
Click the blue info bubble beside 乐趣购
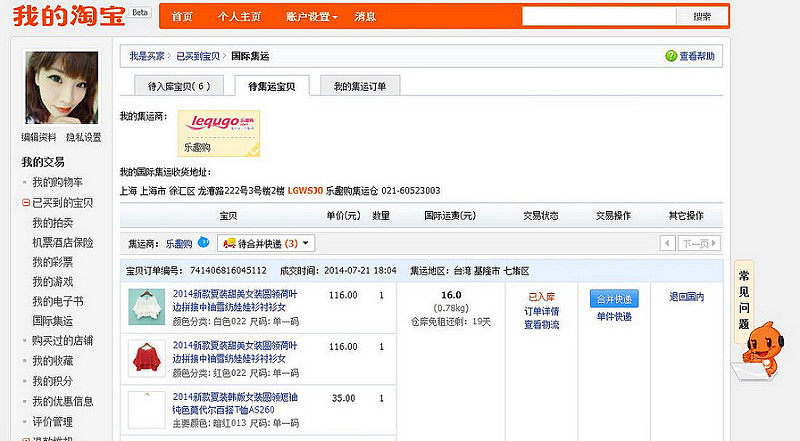204,242
